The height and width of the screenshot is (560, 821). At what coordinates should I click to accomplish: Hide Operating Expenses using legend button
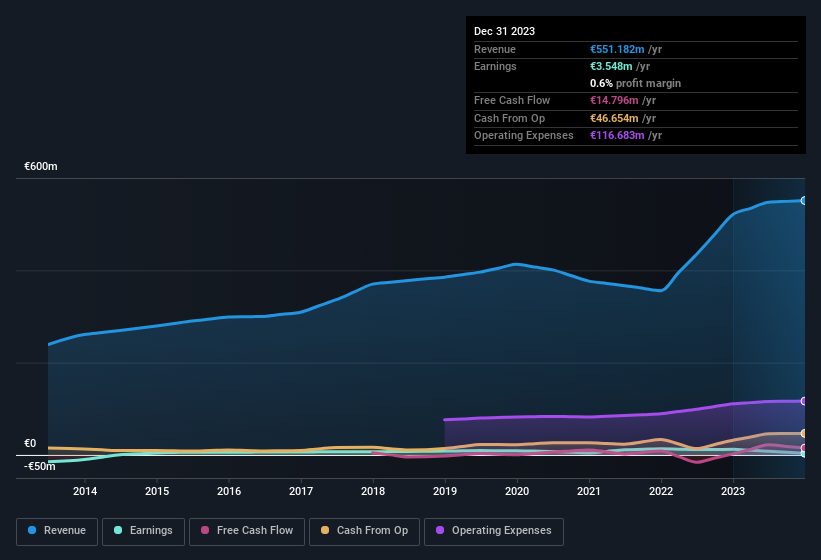click(x=494, y=530)
